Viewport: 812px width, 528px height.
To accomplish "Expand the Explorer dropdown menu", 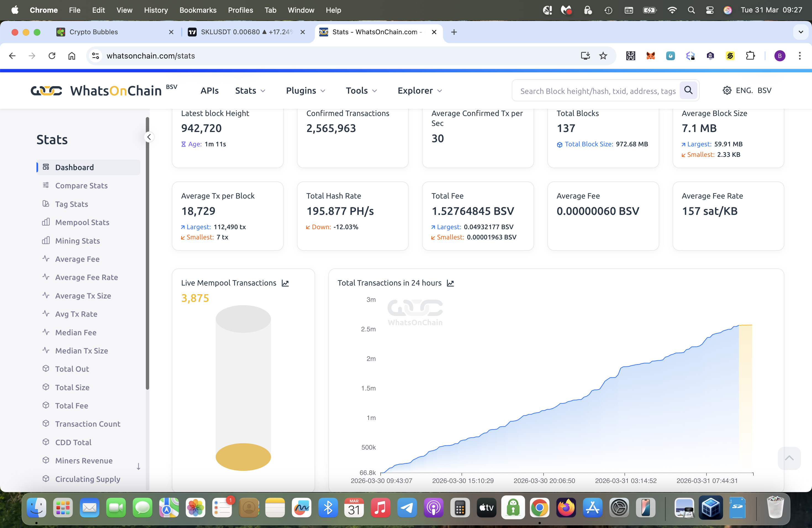I will tap(420, 90).
